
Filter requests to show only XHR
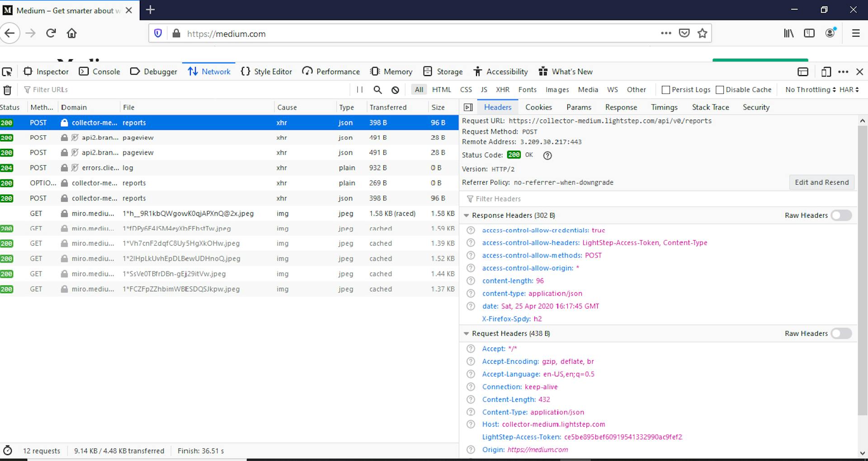[x=503, y=90]
